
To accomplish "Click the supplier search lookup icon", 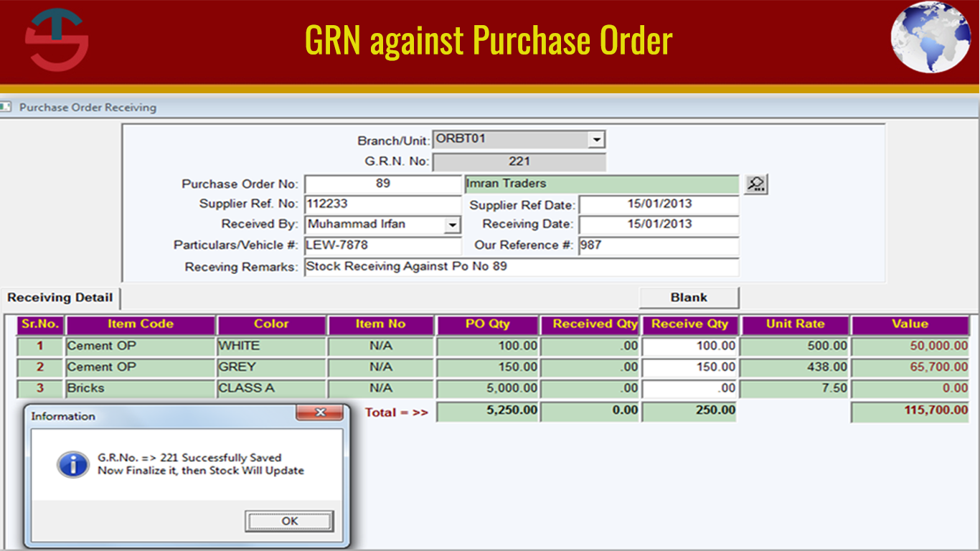I will [755, 184].
